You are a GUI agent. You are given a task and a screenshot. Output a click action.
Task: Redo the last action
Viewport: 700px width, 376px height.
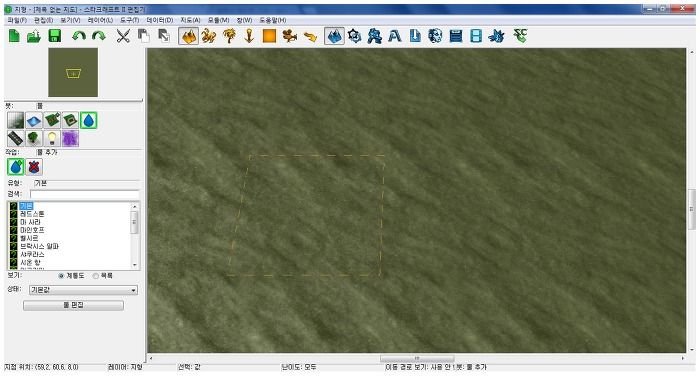pos(99,36)
